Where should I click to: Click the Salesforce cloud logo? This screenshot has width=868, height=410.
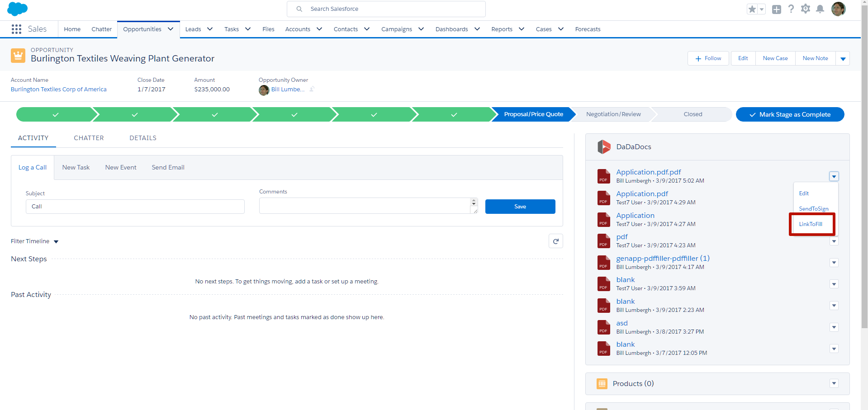tap(17, 9)
